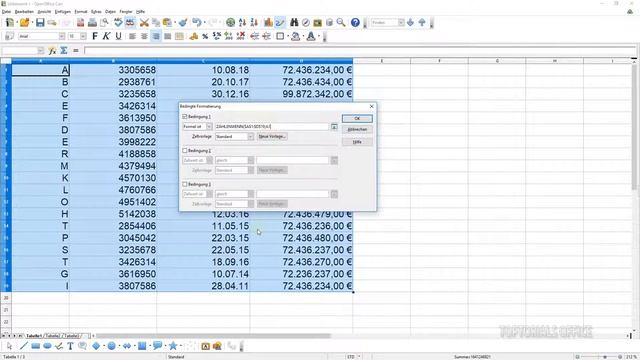640x360 pixels.
Task: Select the Text tool in drawing toolbar
Action: point(70,346)
